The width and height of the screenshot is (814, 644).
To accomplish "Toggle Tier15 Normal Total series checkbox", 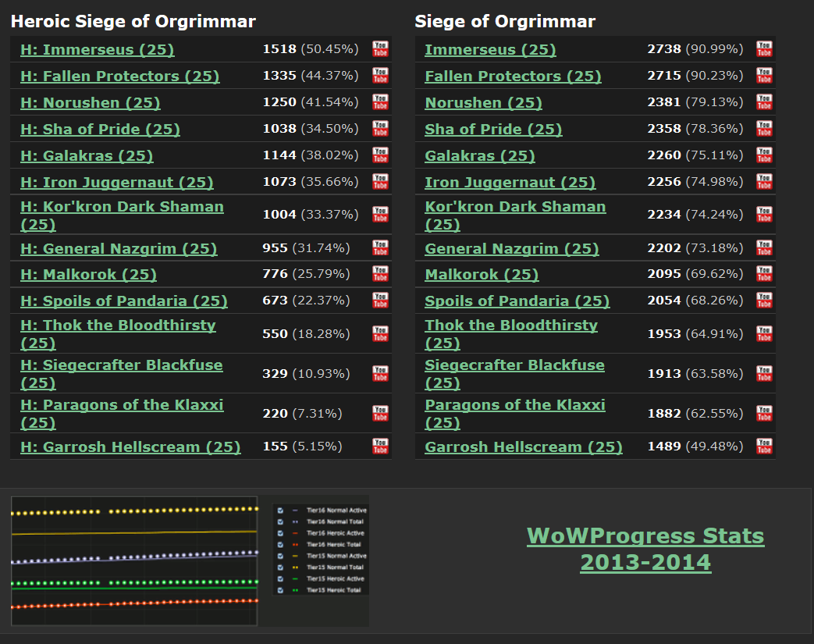I will [x=280, y=568].
